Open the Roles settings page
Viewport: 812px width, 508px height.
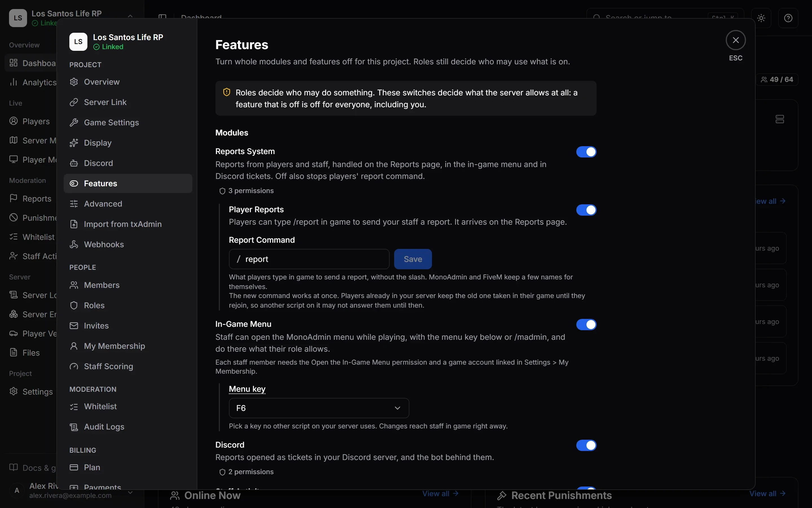[x=128, y=305]
